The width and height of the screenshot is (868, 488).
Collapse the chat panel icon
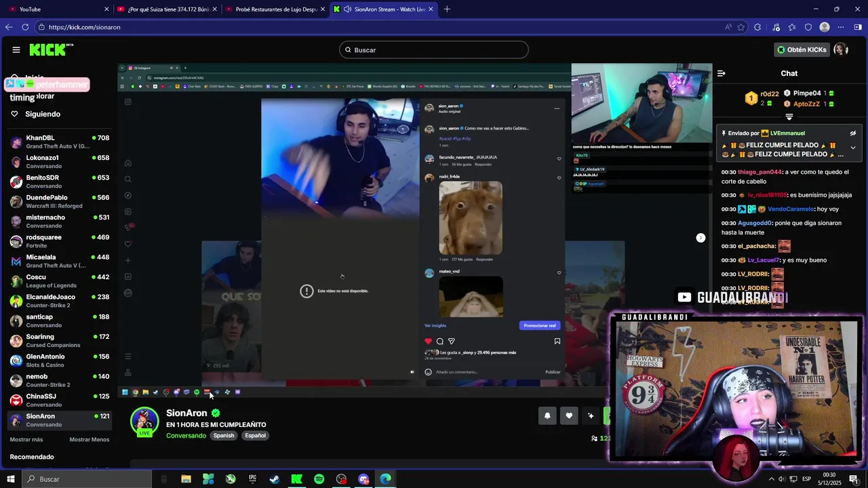(722, 73)
